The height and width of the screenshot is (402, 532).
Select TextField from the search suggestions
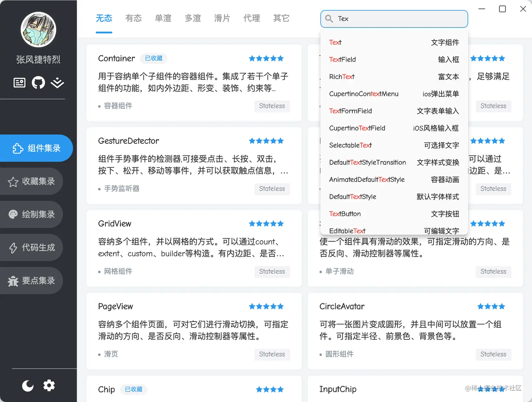(x=342, y=59)
